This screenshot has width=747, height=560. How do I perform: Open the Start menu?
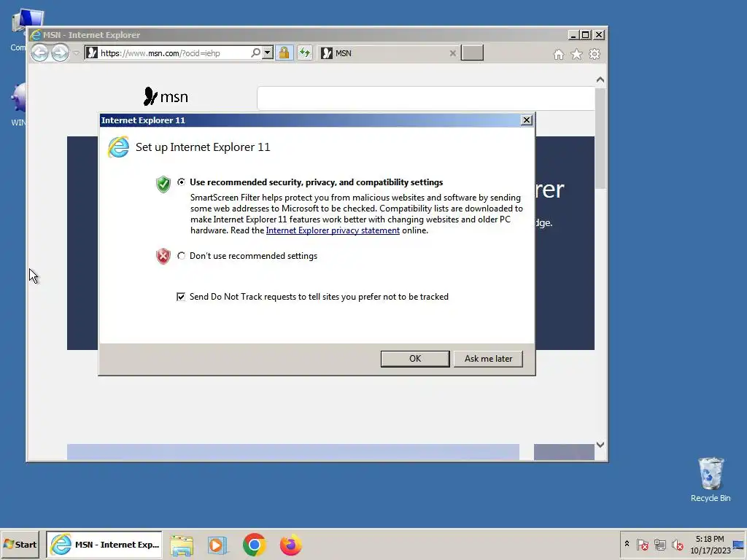(x=20, y=544)
